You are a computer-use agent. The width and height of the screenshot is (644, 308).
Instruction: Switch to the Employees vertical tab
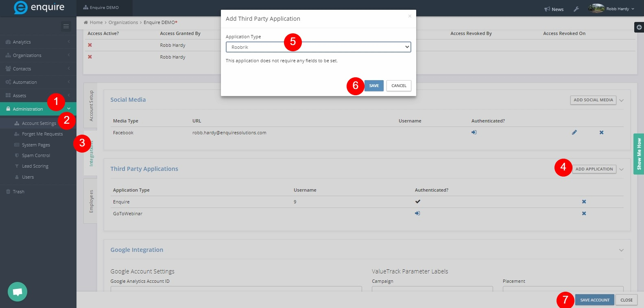pyautogui.click(x=91, y=201)
